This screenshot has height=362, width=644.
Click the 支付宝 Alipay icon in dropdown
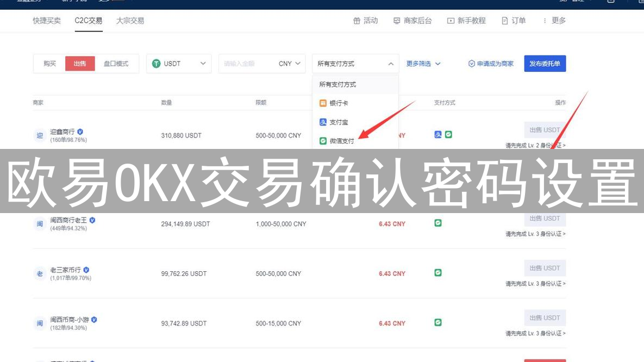323,122
